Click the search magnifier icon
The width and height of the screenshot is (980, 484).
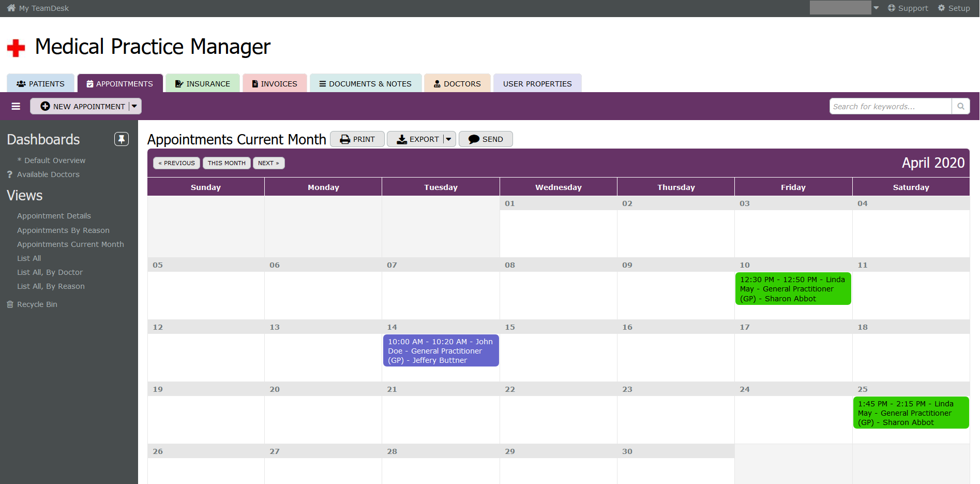(960, 106)
